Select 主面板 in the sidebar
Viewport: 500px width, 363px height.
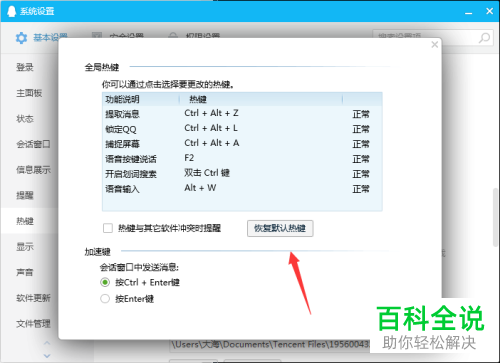pyautogui.click(x=29, y=93)
